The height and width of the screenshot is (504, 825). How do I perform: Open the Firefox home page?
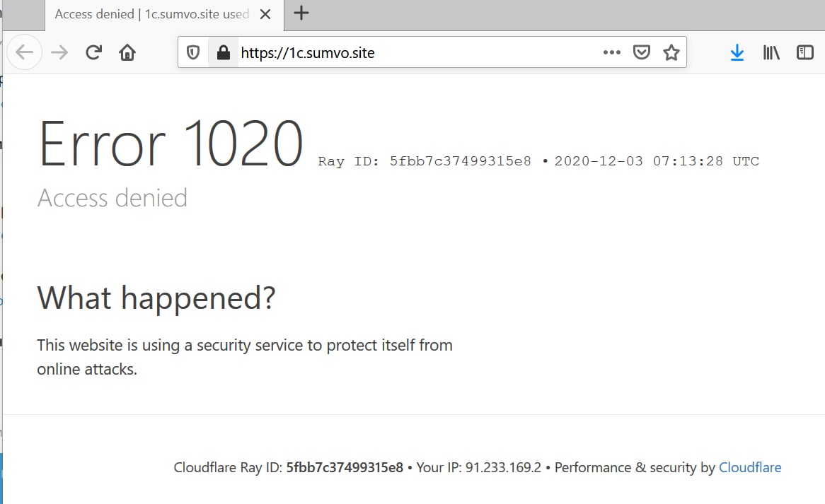[127, 52]
